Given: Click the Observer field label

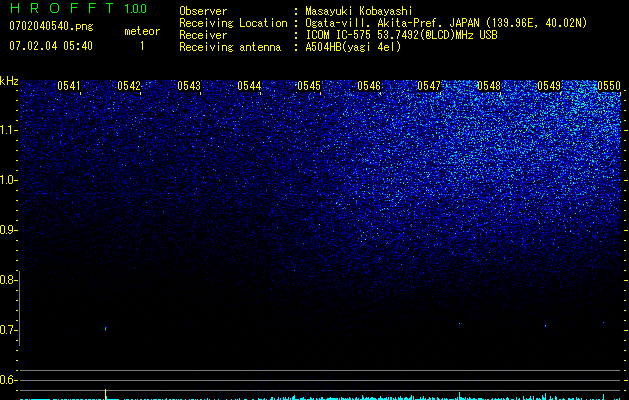Looking at the screenshot, I should point(203,11).
